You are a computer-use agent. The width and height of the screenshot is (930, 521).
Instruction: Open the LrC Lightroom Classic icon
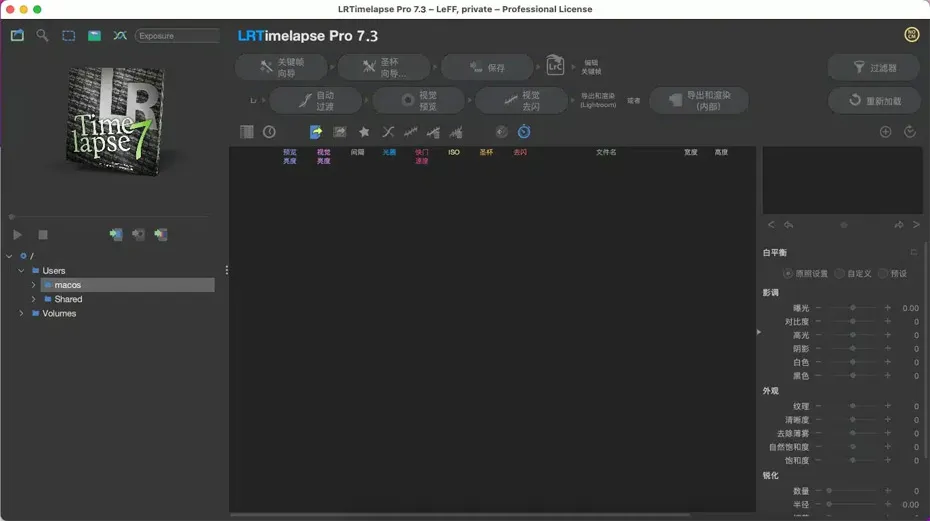coord(556,67)
